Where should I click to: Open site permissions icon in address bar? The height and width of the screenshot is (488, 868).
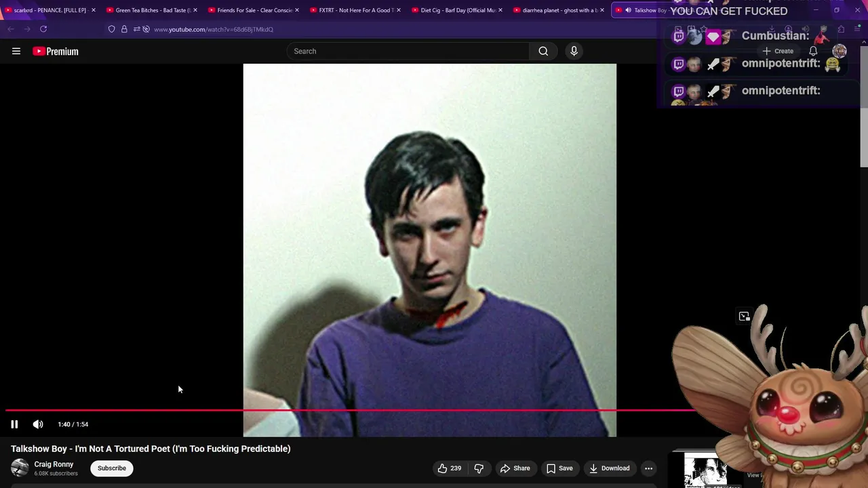[136, 29]
